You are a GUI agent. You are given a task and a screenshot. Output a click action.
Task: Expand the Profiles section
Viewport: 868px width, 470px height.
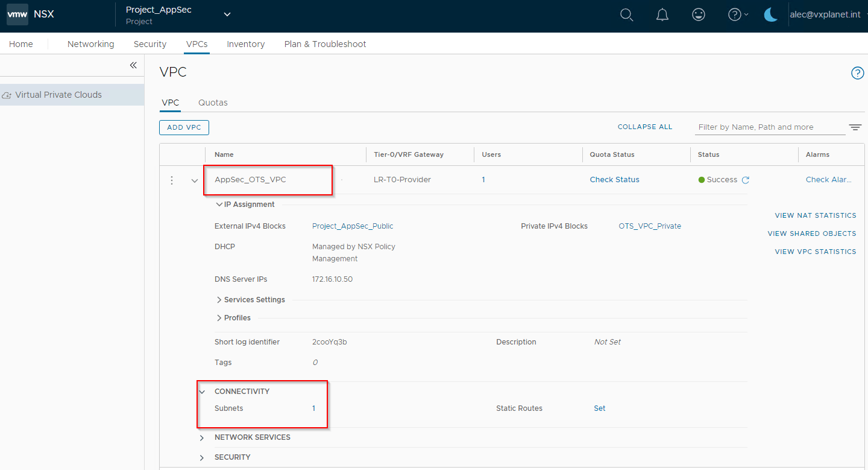(x=219, y=318)
